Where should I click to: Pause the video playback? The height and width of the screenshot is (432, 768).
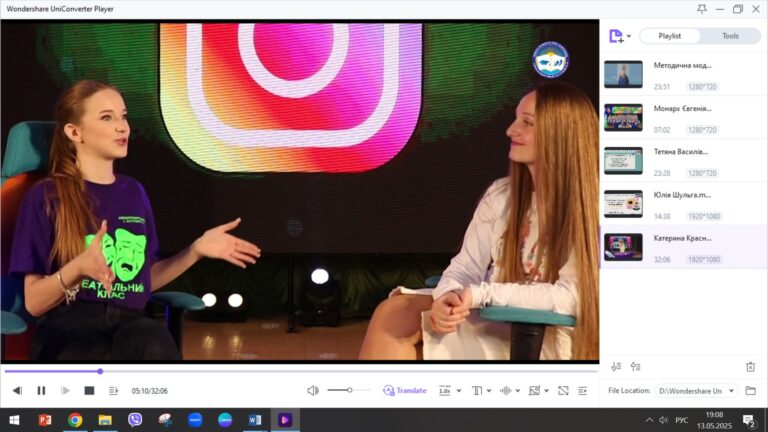41,391
